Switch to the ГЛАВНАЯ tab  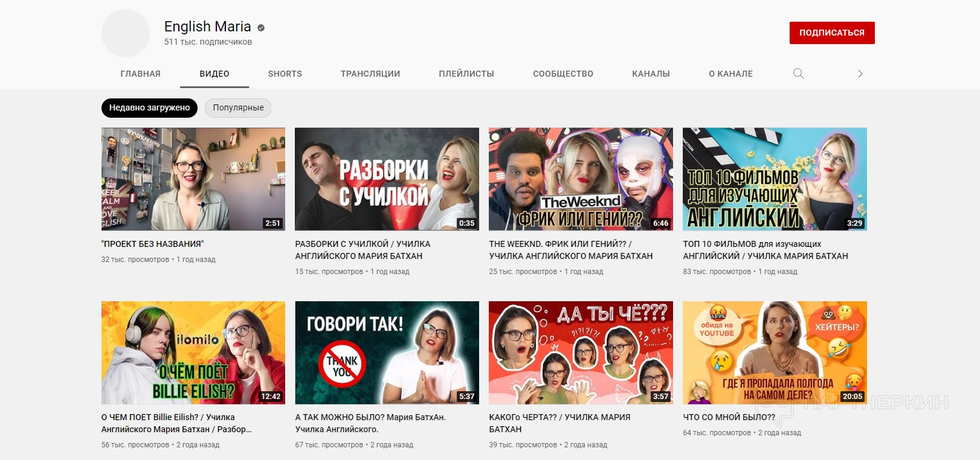(x=140, y=74)
